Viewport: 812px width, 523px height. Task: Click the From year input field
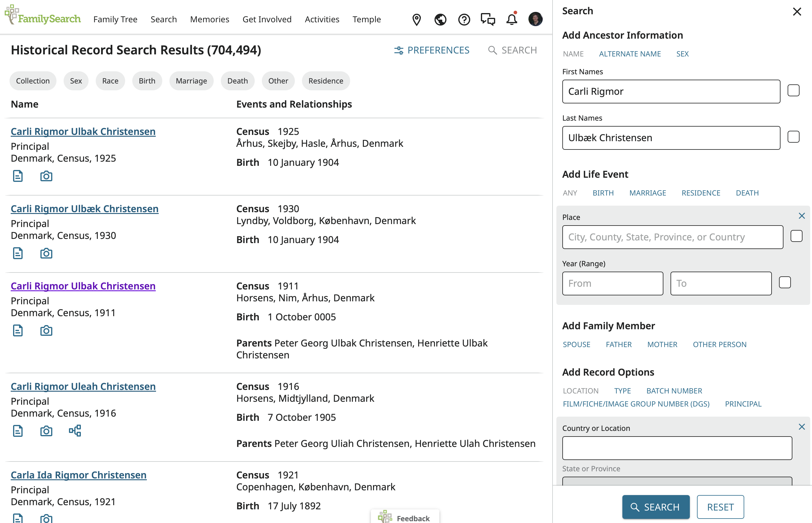612,283
